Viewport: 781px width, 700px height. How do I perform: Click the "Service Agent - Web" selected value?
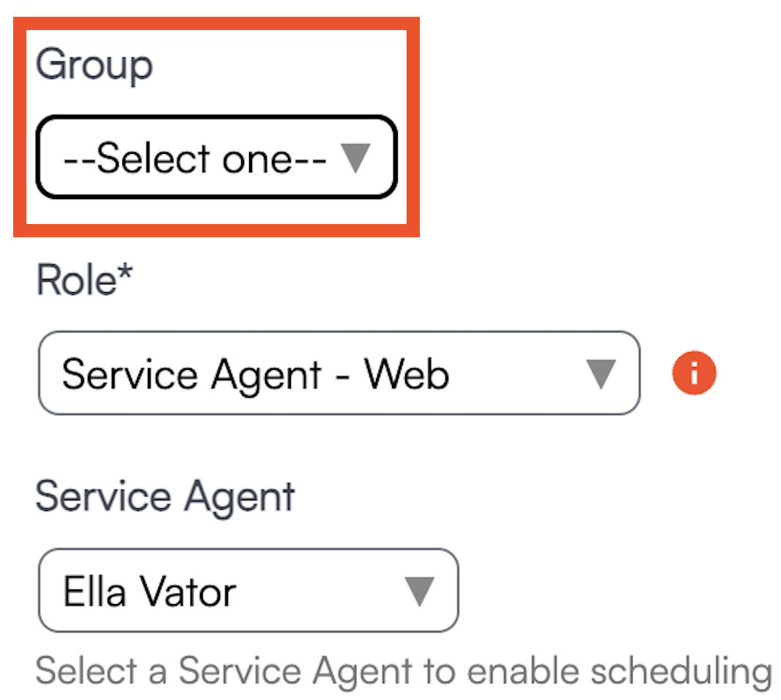255,374
